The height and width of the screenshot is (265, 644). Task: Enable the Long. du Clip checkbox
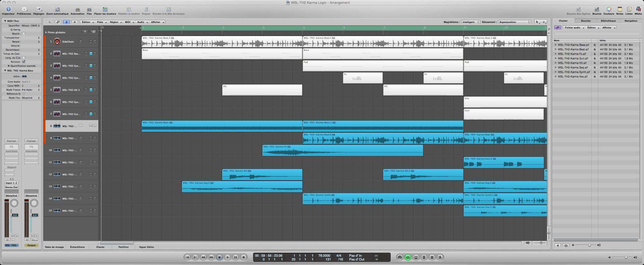(23, 58)
